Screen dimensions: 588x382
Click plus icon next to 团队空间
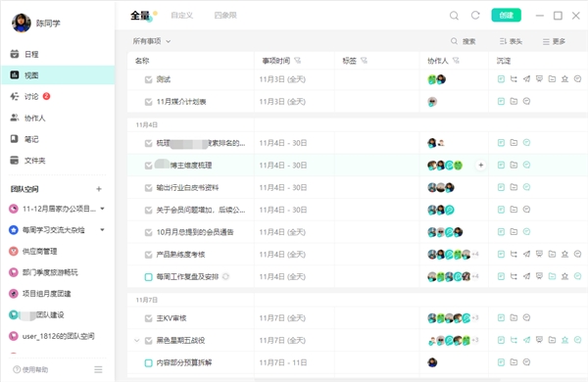(x=99, y=189)
